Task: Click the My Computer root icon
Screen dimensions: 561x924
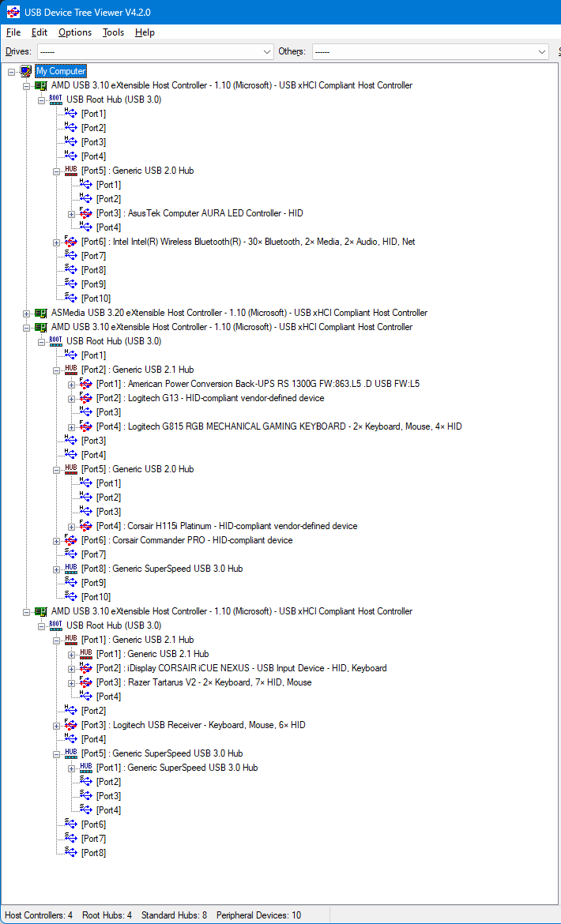Action: coord(26,71)
